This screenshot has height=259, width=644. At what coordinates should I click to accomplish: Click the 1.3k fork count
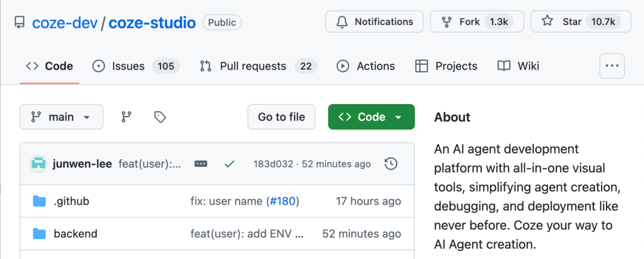499,21
